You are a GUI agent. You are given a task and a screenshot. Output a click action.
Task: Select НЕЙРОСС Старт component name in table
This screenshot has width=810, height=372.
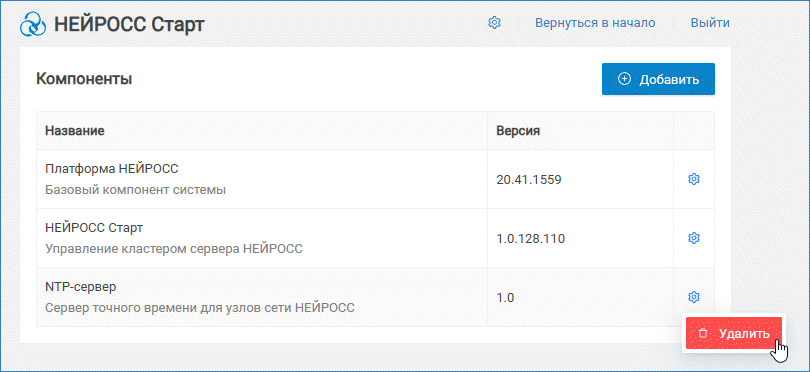[x=94, y=228]
